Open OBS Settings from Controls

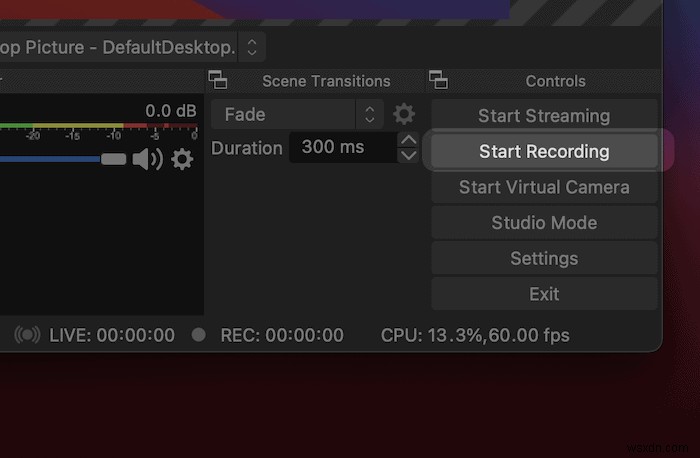tap(544, 258)
